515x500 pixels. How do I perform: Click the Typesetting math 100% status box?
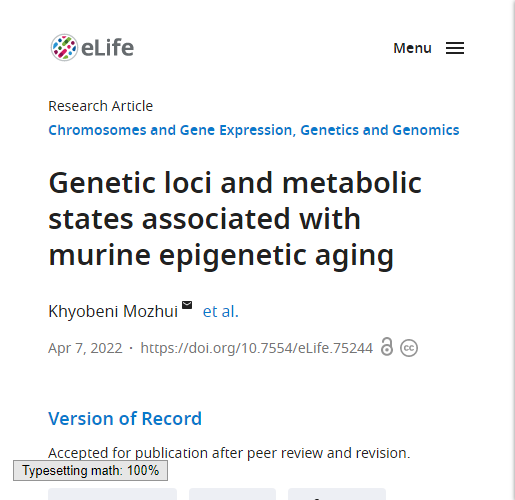click(90, 470)
